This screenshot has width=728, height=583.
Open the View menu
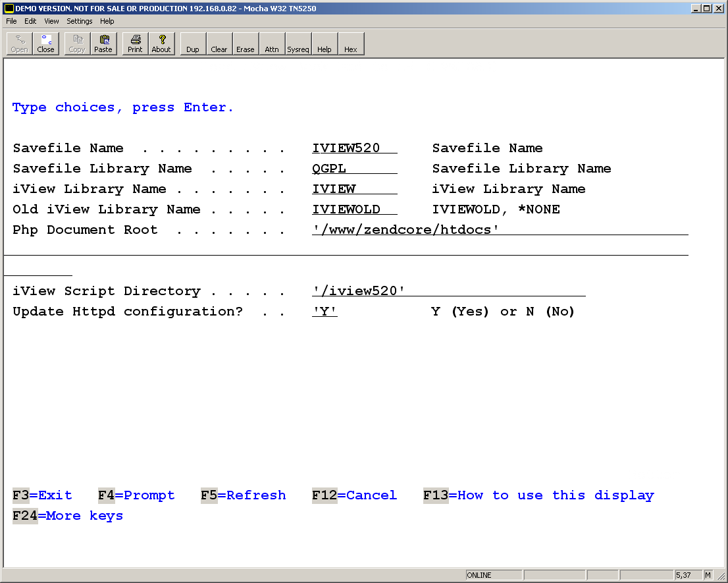tap(51, 21)
